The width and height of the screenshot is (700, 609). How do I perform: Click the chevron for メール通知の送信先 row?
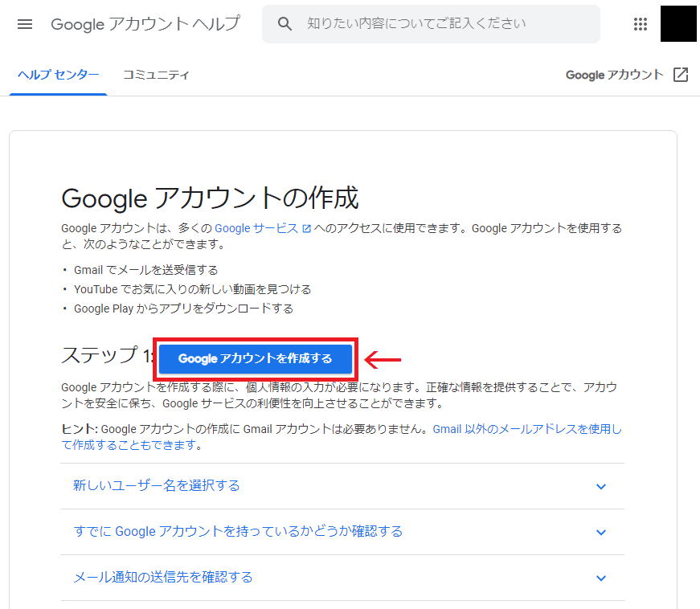(x=601, y=578)
